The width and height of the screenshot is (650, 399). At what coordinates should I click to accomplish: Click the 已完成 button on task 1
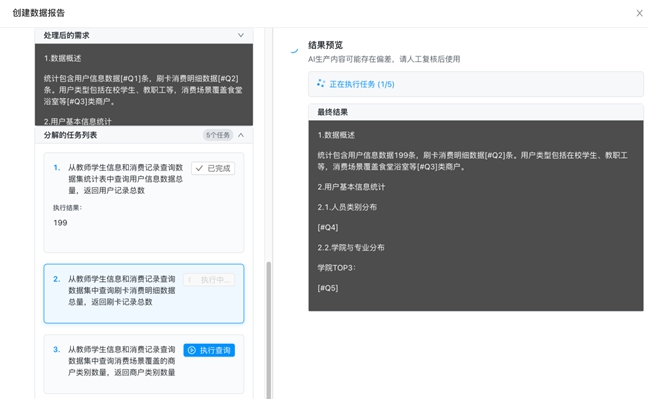tap(213, 168)
